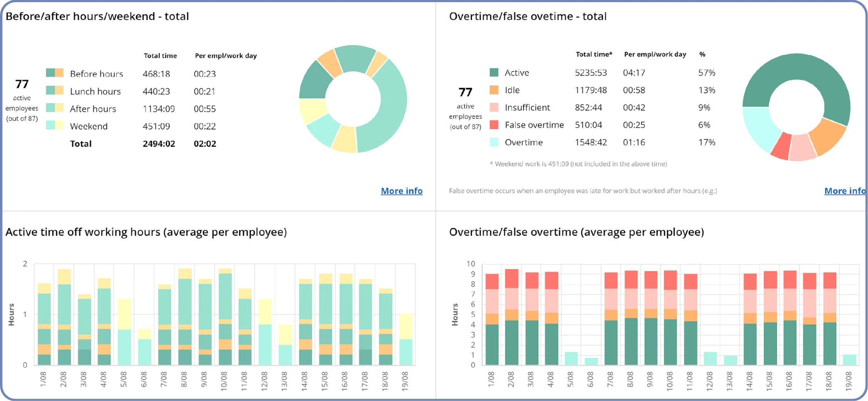Click the Overtime total 1548:42

pos(591,142)
